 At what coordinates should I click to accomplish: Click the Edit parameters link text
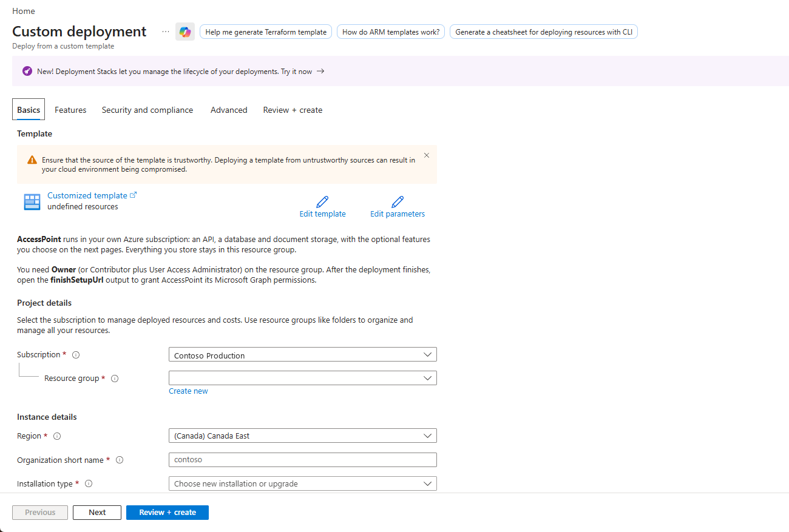click(398, 214)
